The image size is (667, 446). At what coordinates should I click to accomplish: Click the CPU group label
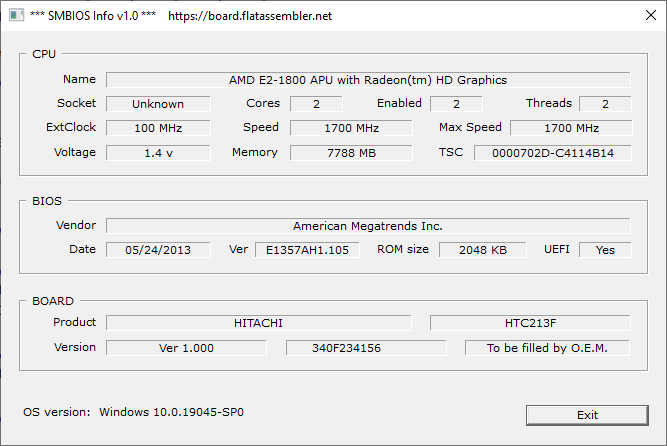click(44, 54)
